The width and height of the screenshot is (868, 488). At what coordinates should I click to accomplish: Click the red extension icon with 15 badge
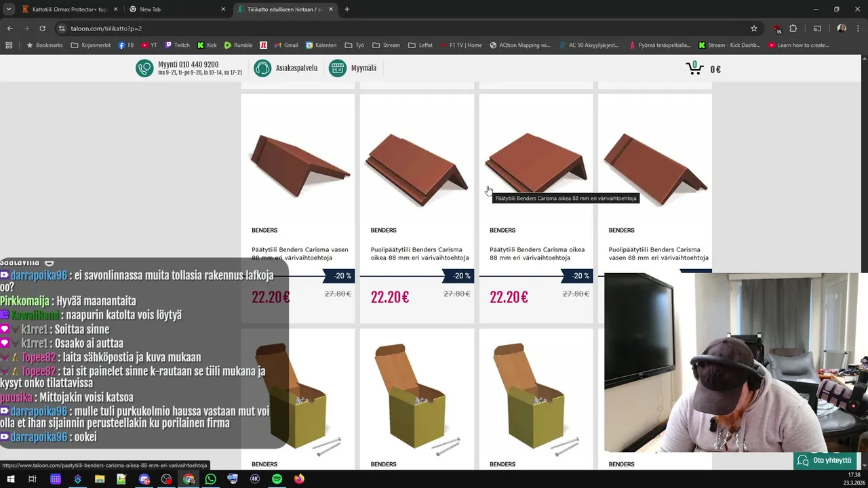[777, 28]
